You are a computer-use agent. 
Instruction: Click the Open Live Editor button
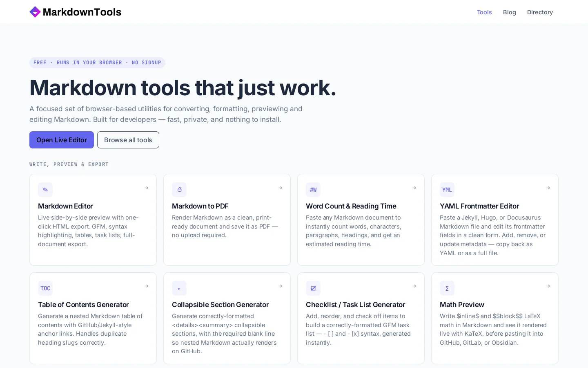62,140
